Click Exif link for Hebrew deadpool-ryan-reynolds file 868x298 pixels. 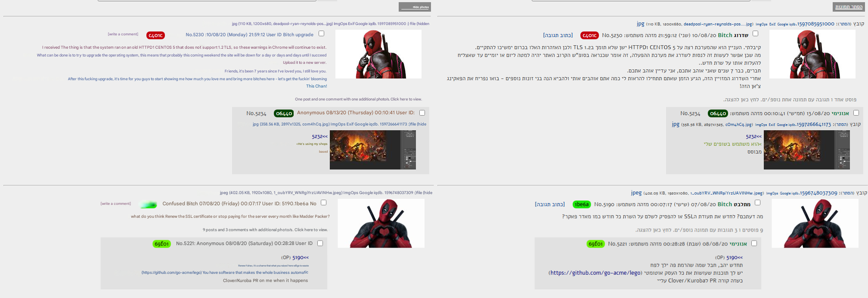(x=772, y=24)
